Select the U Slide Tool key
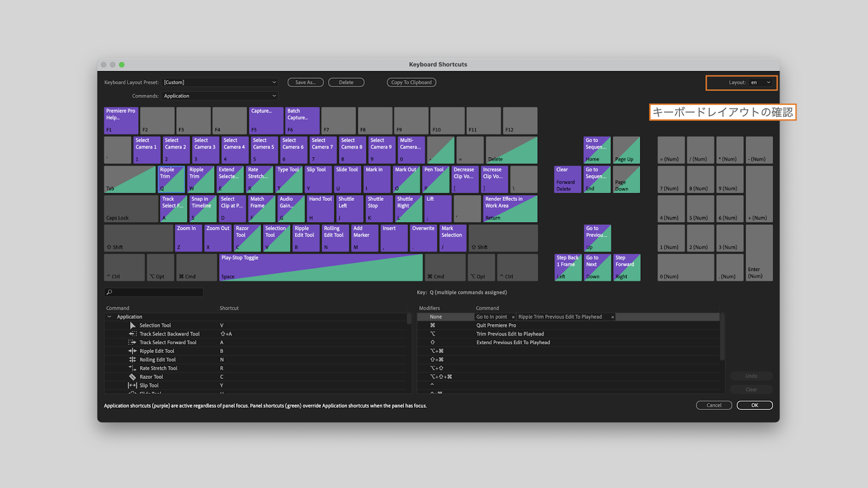 tap(348, 179)
